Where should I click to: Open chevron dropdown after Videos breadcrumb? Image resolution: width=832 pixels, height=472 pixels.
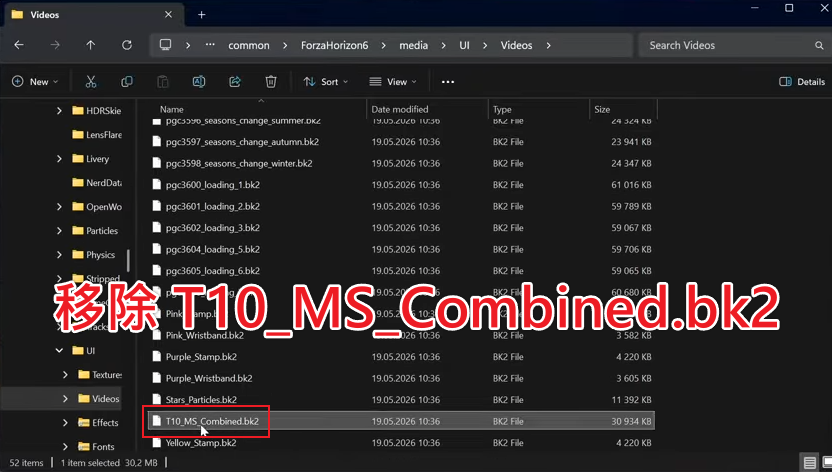pyautogui.click(x=548, y=46)
